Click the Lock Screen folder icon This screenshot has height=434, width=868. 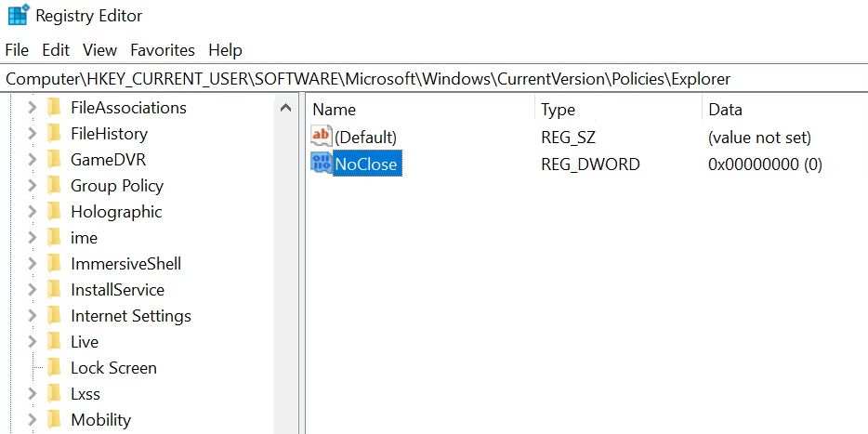(x=54, y=368)
